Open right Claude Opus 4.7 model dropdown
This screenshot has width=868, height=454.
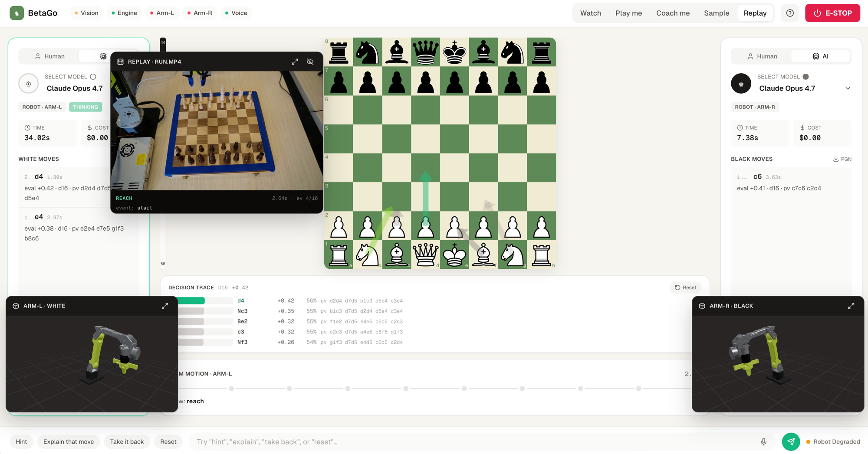[x=805, y=88]
